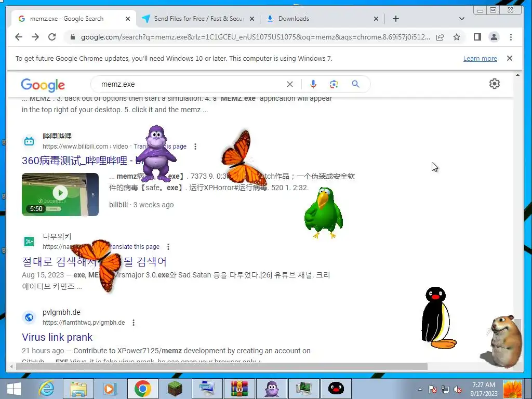532x399 pixels.
Task: Go forward to the next page
Action: (x=35, y=37)
